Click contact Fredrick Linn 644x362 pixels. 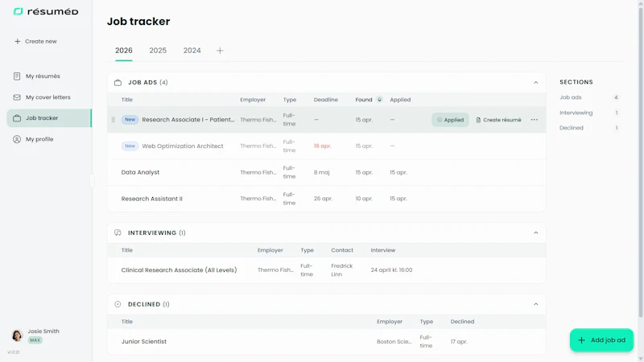point(341,270)
